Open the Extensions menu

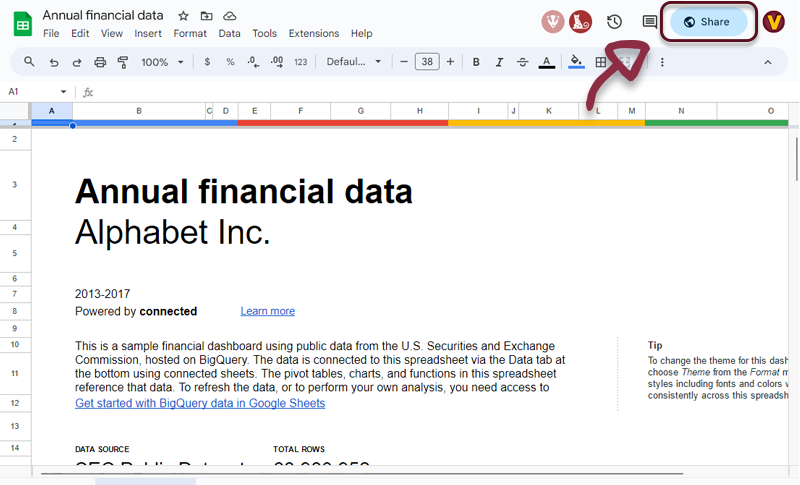(x=313, y=33)
